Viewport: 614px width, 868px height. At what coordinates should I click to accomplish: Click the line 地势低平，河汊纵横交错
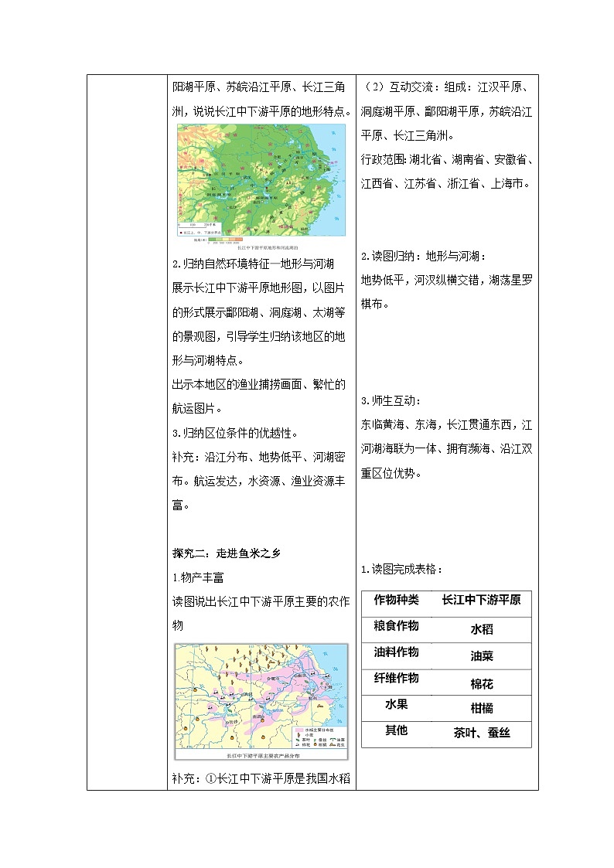447,280
